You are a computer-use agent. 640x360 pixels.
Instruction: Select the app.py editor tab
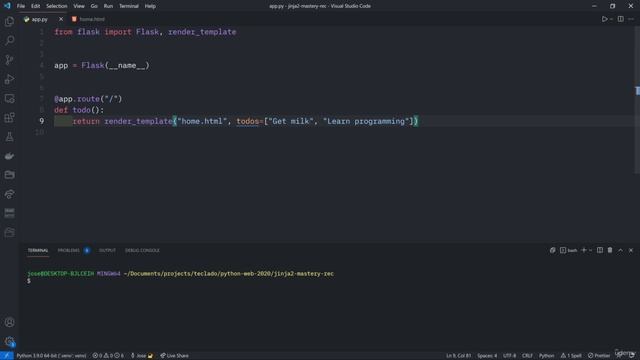[40, 19]
